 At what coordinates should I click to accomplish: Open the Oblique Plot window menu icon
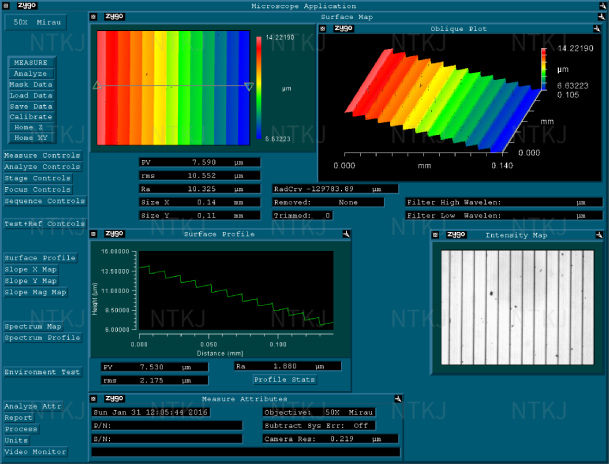pos(322,29)
